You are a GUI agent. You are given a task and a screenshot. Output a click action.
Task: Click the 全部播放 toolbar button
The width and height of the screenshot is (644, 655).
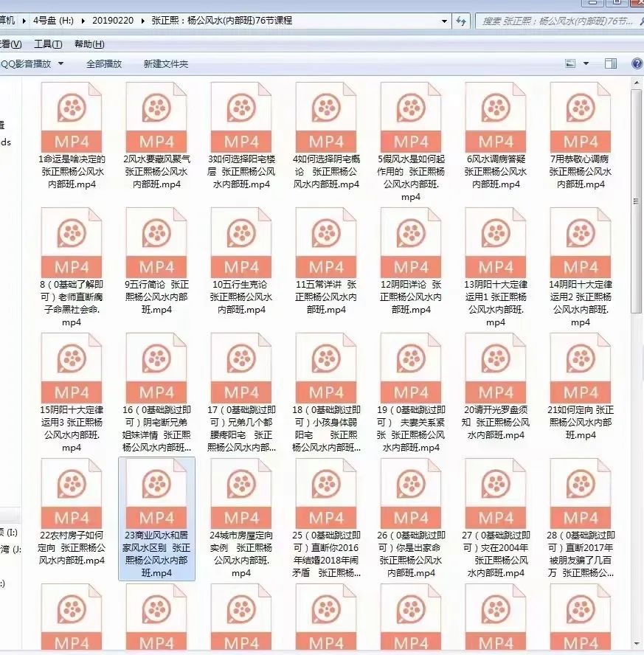point(105,63)
